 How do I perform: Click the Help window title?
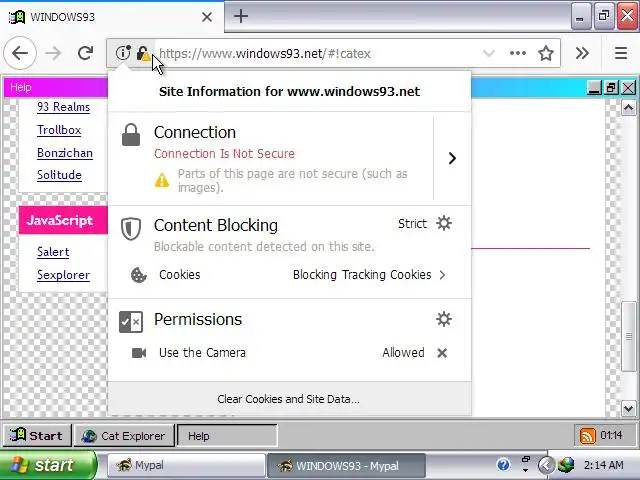pos(20,87)
